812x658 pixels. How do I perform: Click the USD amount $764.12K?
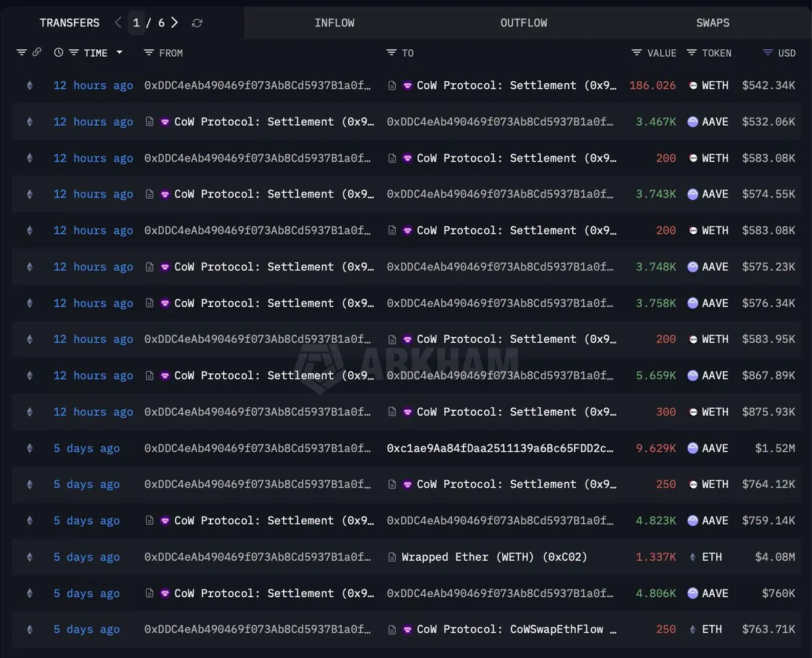tap(769, 484)
